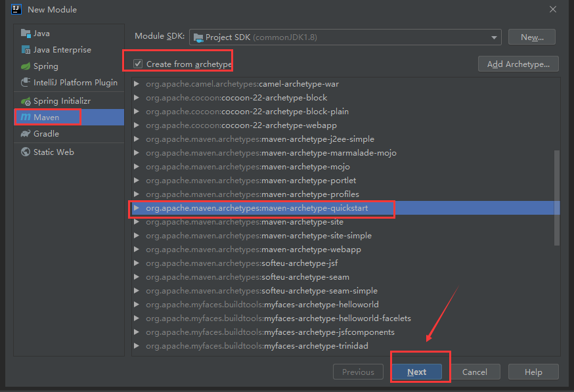Image resolution: width=574 pixels, height=392 pixels.
Task: Click the Spring leaf icon
Action: coord(26,66)
